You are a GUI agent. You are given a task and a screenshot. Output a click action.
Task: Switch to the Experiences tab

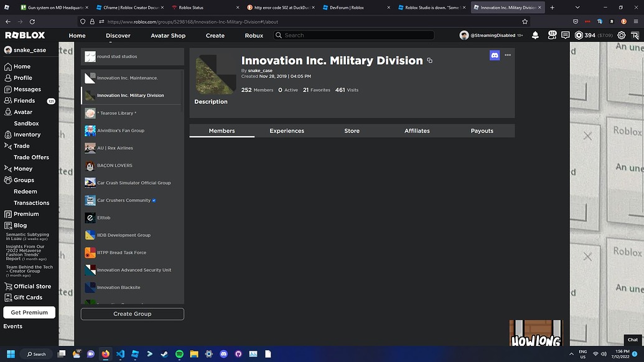[286, 131]
